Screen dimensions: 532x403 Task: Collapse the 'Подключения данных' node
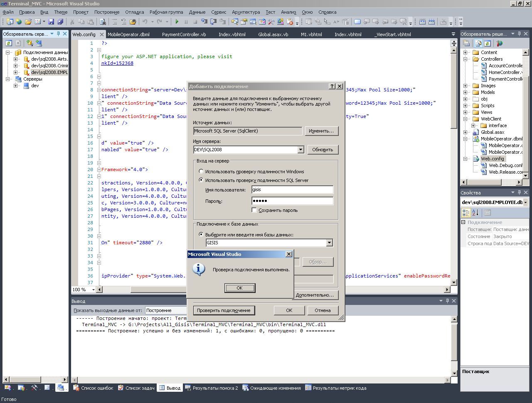click(8, 52)
